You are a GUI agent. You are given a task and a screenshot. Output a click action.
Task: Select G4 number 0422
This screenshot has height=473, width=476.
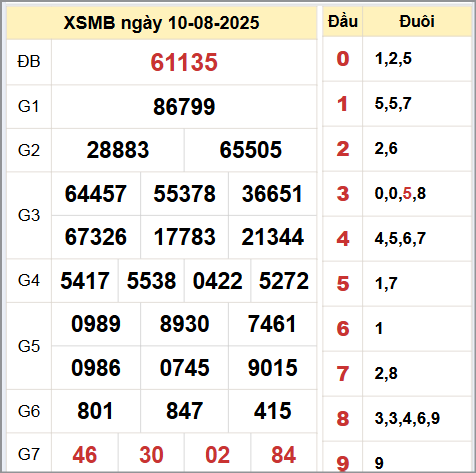pos(217,281)
